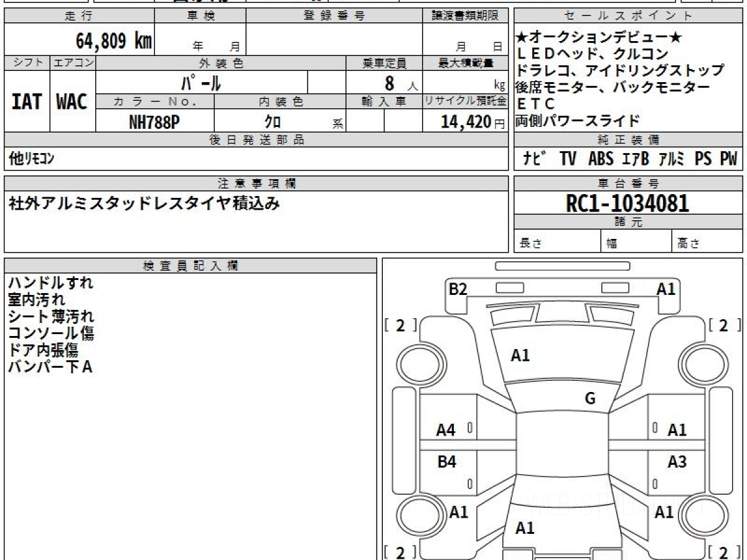The width and height of the screenshot is (747, 560).
Task: Click the "A1" mark on the rear hatch
Action: click(x=525, y=528)
